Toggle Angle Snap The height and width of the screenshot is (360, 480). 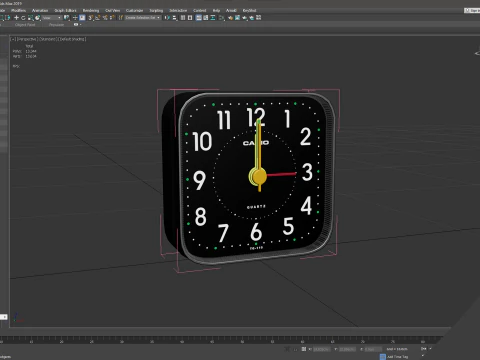point(98,18)
